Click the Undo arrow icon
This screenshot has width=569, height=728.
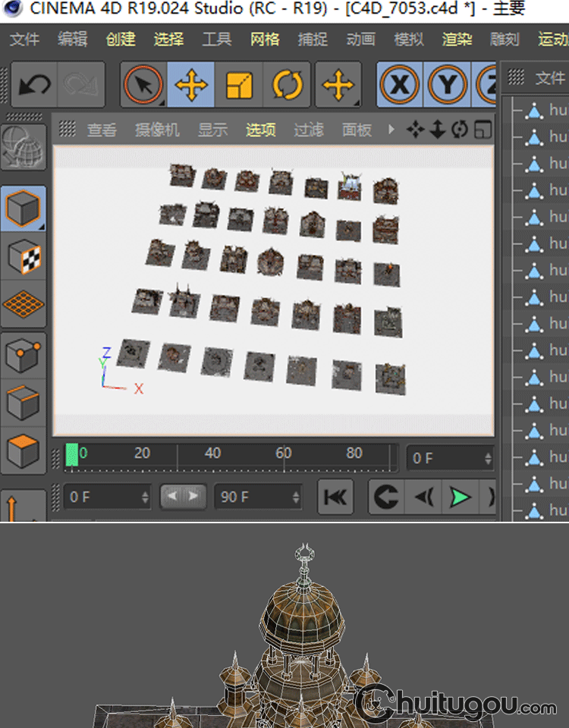pyautogui.click(x=34, y=85)
